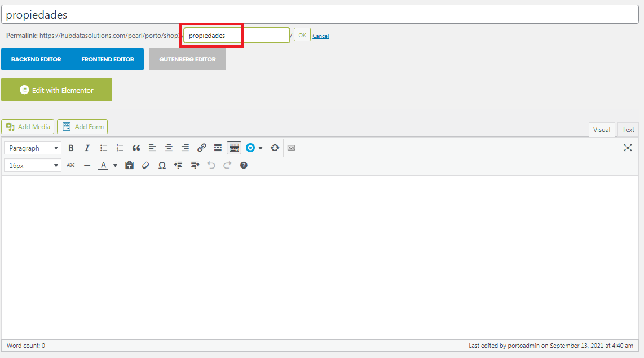Viewport: 644px width, 358px height.
Task: Open the Frontend Editor
Action: [x=108, y=59]
